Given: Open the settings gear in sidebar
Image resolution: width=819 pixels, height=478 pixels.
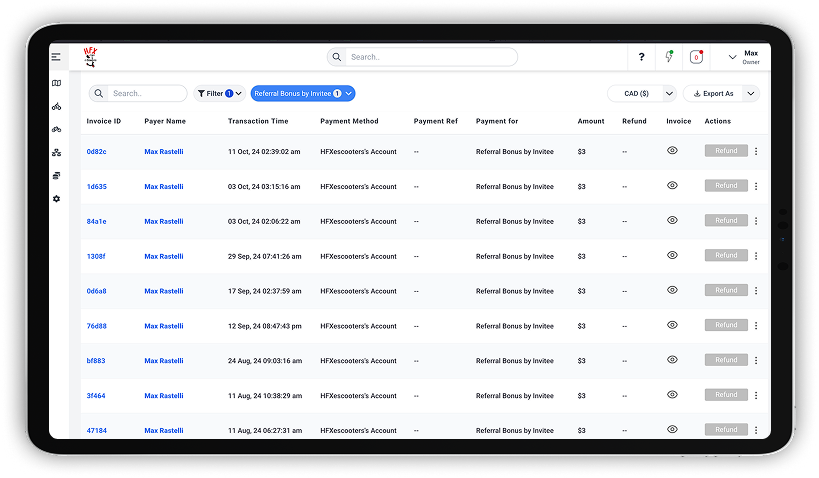Looking at the screenshot, I should pyautogui.click(x=56, y=199).
